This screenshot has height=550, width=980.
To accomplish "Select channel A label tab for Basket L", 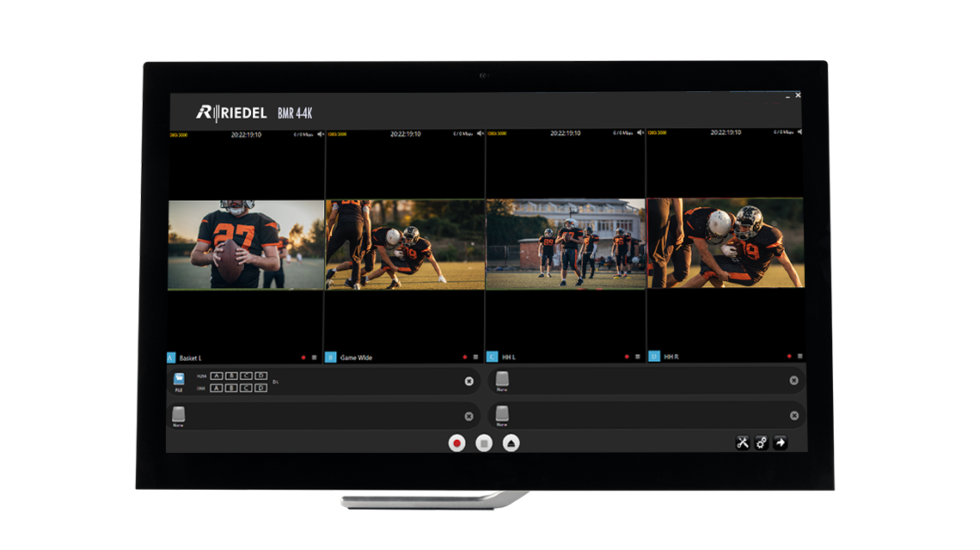I will 170,357.
